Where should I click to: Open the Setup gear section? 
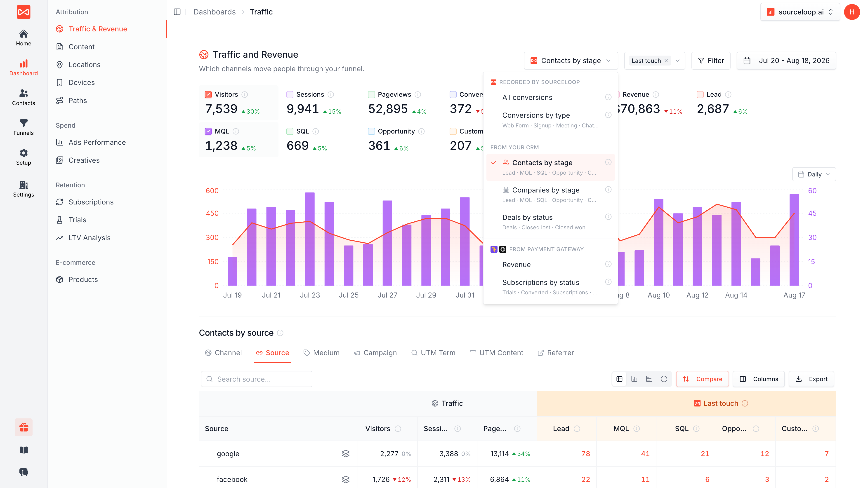(x=23, y=157)
